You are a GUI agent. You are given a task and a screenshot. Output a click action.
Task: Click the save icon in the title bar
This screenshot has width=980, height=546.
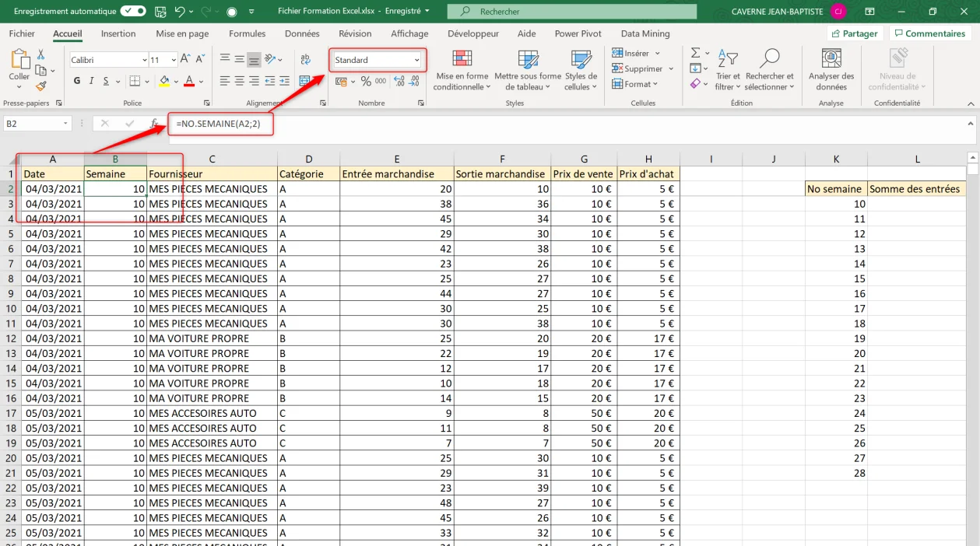click(x=160, y=12)
